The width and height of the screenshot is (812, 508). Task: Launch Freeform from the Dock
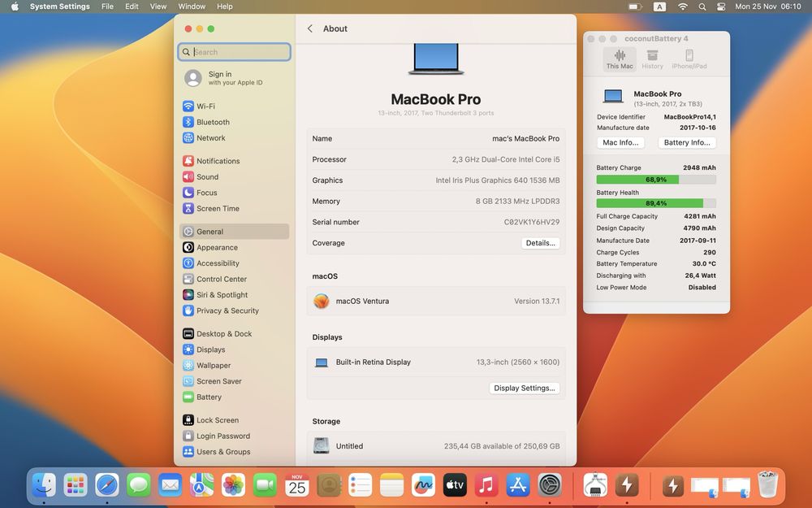(x=422, y=486)
